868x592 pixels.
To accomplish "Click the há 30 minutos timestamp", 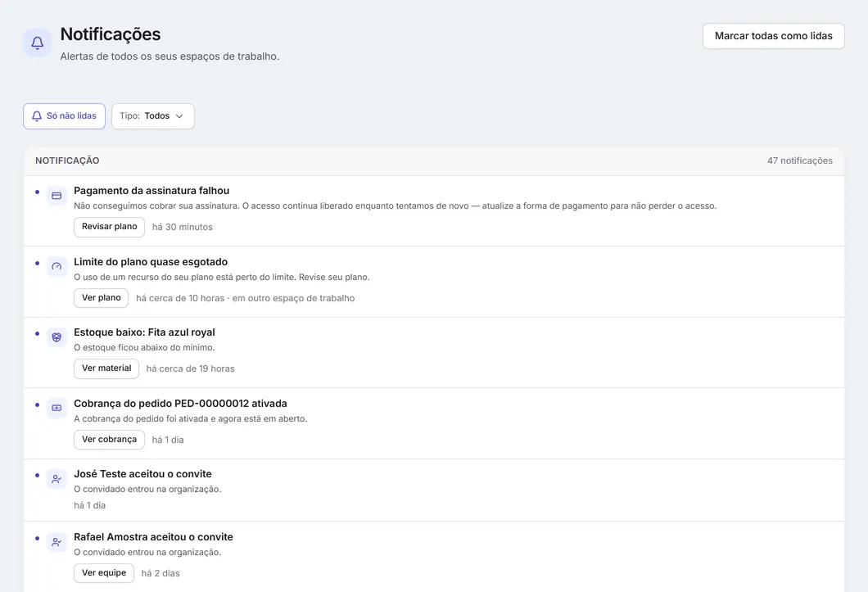I will pyautogui.click(x=182, y=227).
